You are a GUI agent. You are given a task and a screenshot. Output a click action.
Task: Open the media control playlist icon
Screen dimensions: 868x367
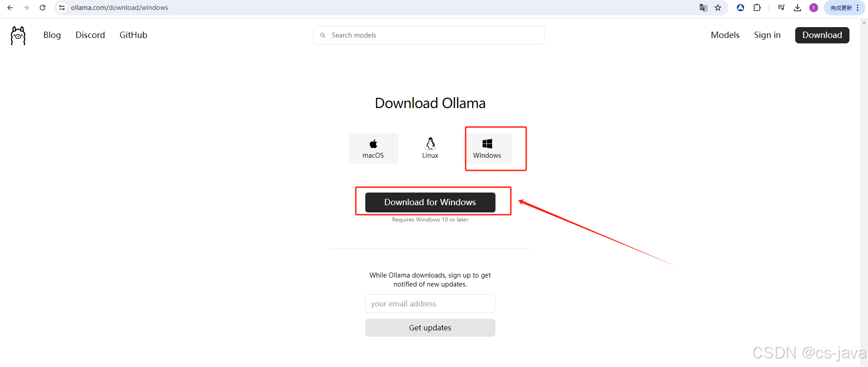click(x=781, y=8)
